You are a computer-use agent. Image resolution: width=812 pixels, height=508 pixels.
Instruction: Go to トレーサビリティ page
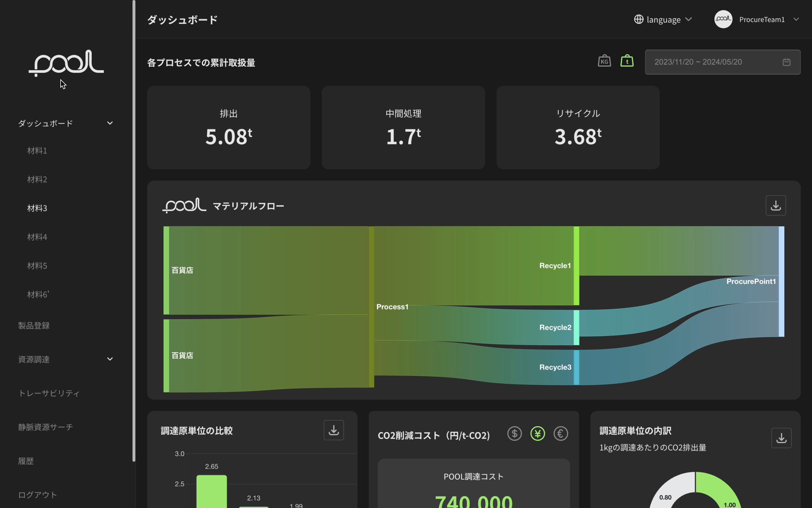click(49, 393)
